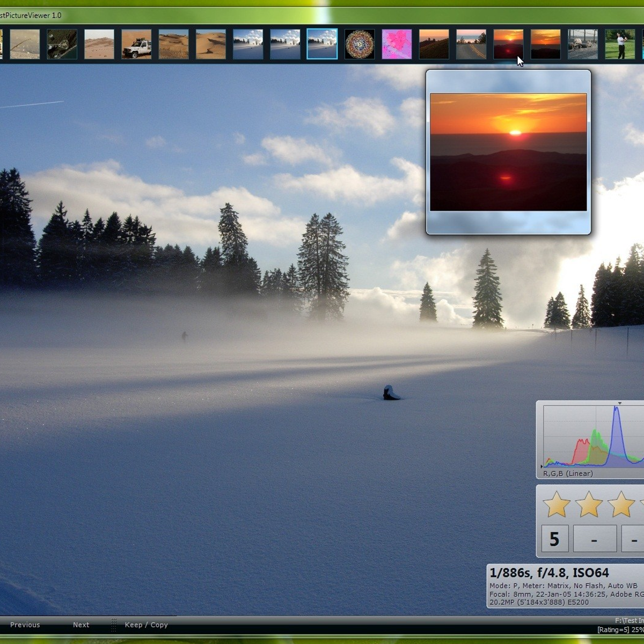644x644 pixels.
Task: Click the first dash box beside the 5
Action: pos(594,538)
